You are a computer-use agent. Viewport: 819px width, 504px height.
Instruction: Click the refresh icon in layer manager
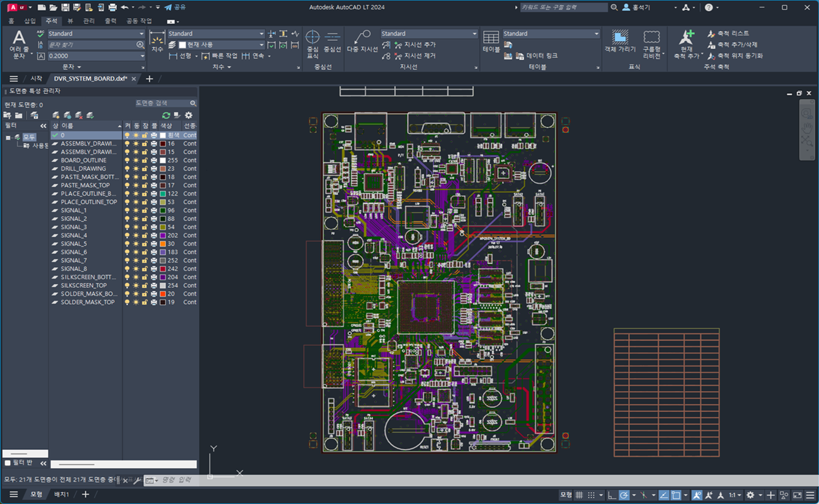[x=166, y=115]
